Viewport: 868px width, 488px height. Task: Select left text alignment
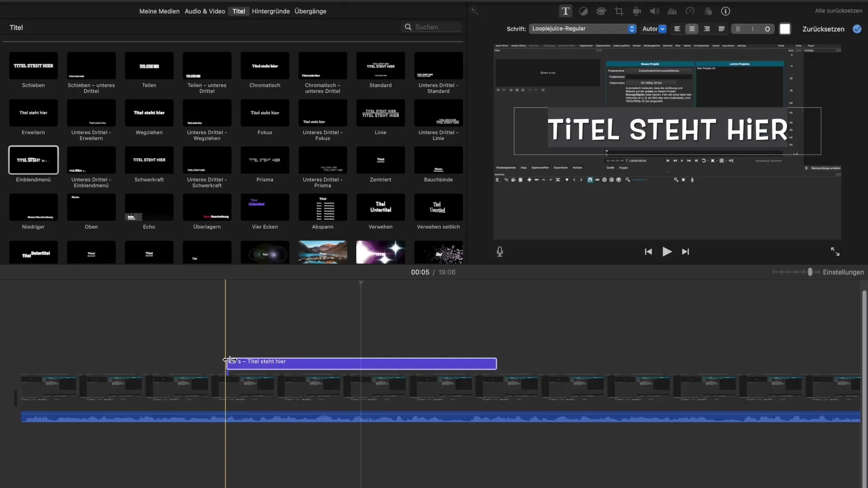click(677, 29)
